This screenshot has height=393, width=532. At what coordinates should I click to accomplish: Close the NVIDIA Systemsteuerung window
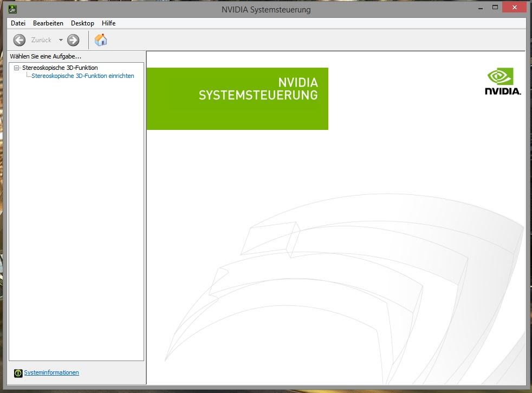click(514, 8)
